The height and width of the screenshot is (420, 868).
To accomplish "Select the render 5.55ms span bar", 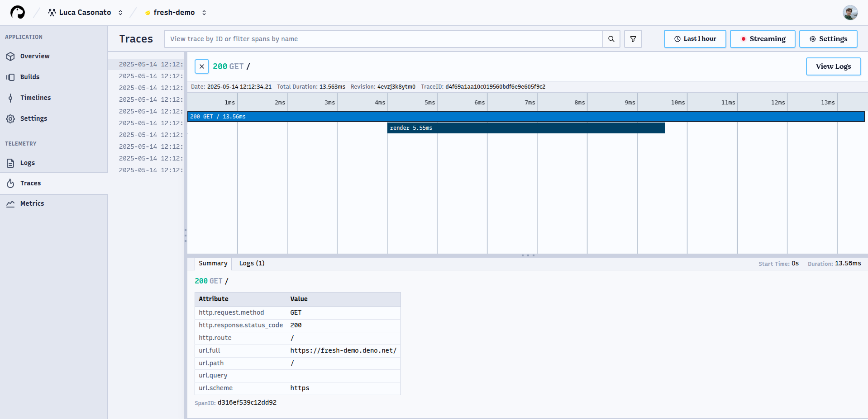I will (525, 128).
